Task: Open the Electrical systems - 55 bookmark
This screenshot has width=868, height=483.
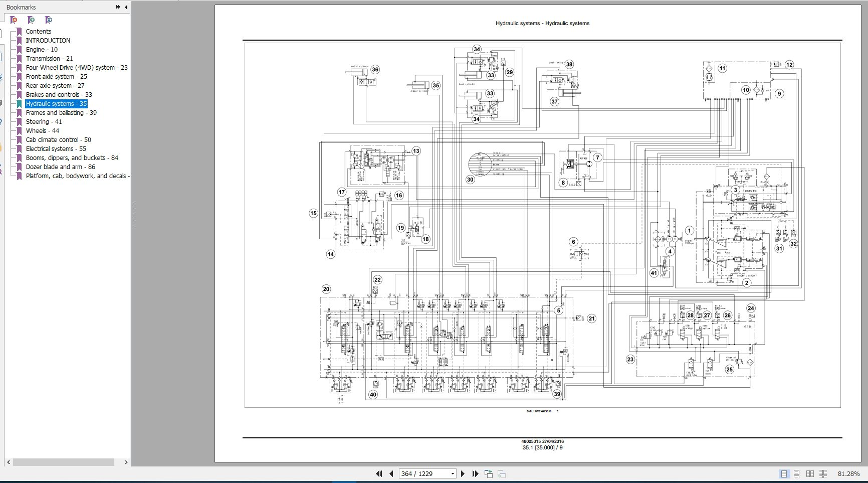Action: click(x=56, y=148)
